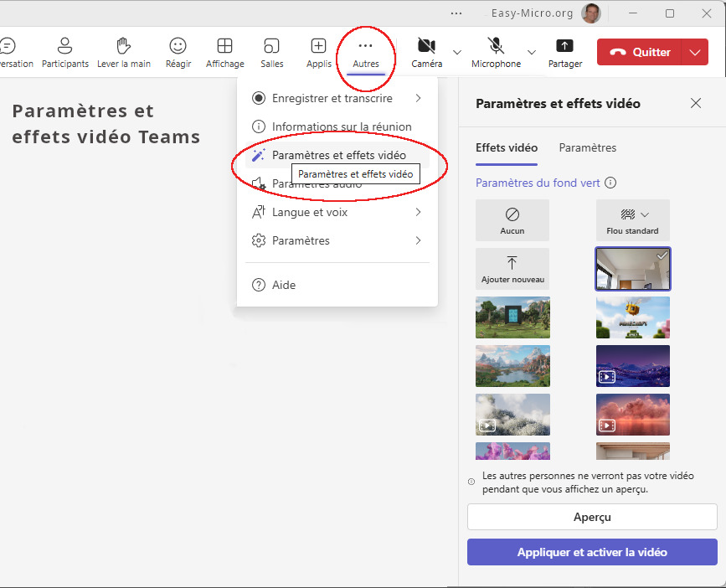Image resolution: width=726 pixels, height=588 pixels.
Task: Click Ajouter nouveau background upload
Action: tap(512, 269)
